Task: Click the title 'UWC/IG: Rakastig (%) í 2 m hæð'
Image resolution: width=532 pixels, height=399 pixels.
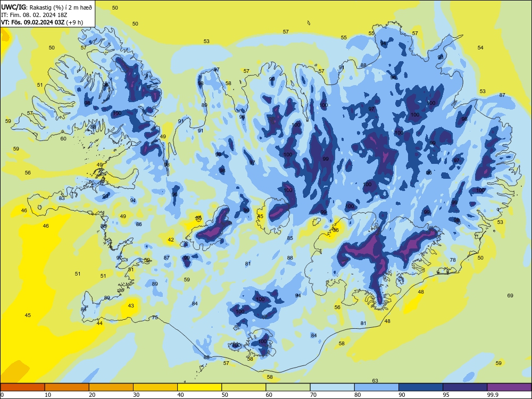Action: 46,6
